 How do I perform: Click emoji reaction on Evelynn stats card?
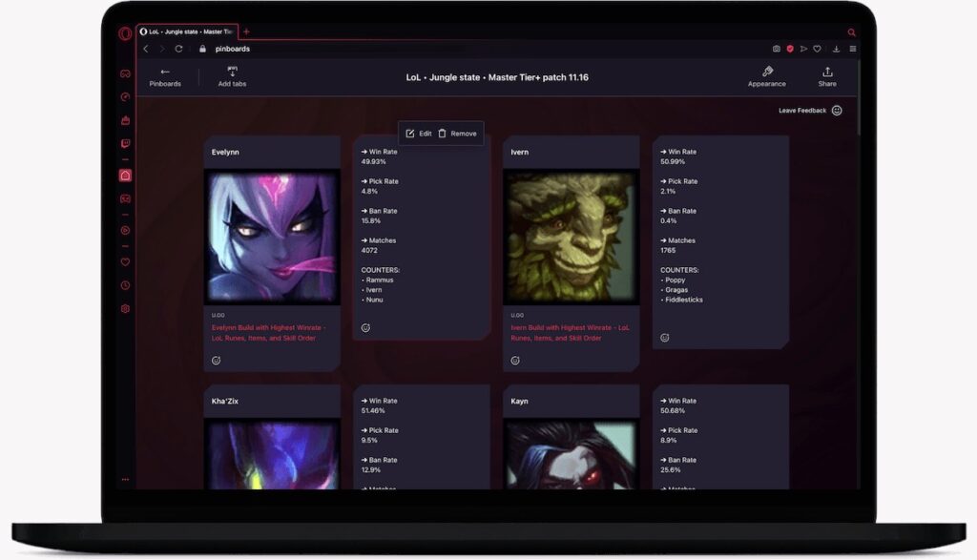(365, 327)
